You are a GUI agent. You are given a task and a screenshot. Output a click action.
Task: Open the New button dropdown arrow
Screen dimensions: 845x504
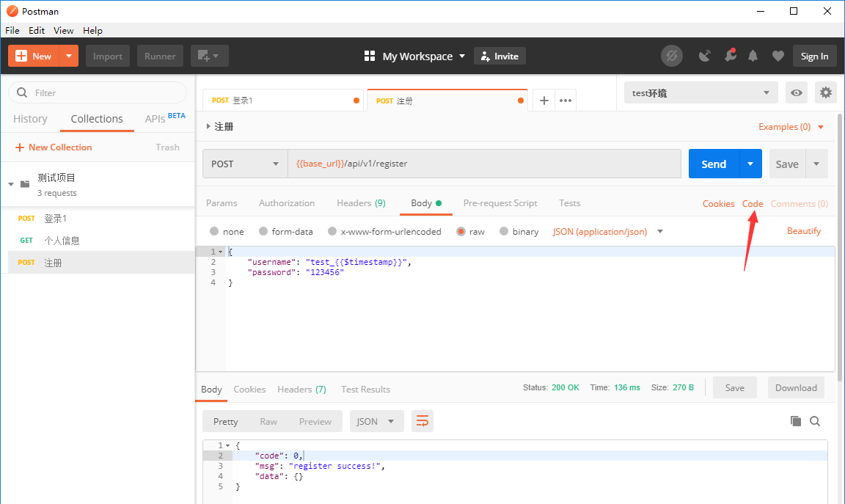(x=69, y=56)
